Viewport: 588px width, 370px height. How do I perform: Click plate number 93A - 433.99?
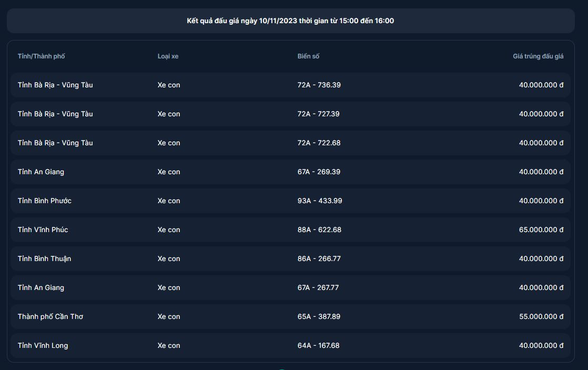pos(319,201)
